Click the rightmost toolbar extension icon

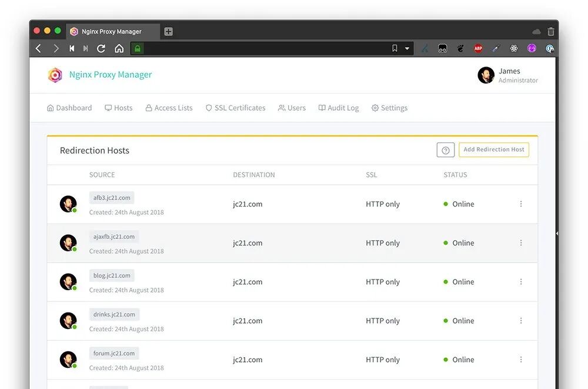550,48
